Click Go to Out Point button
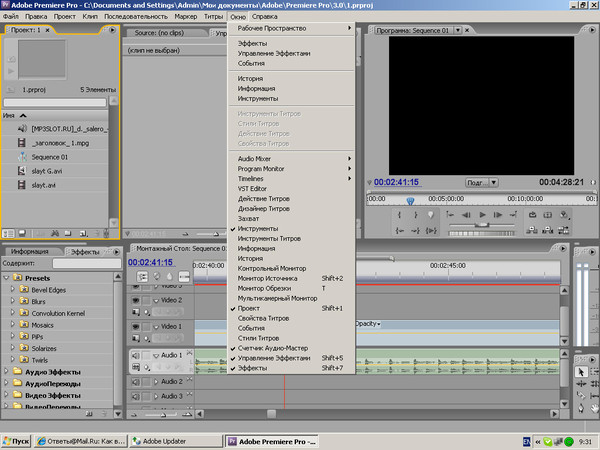600x450 pixels. coord(415,230)
